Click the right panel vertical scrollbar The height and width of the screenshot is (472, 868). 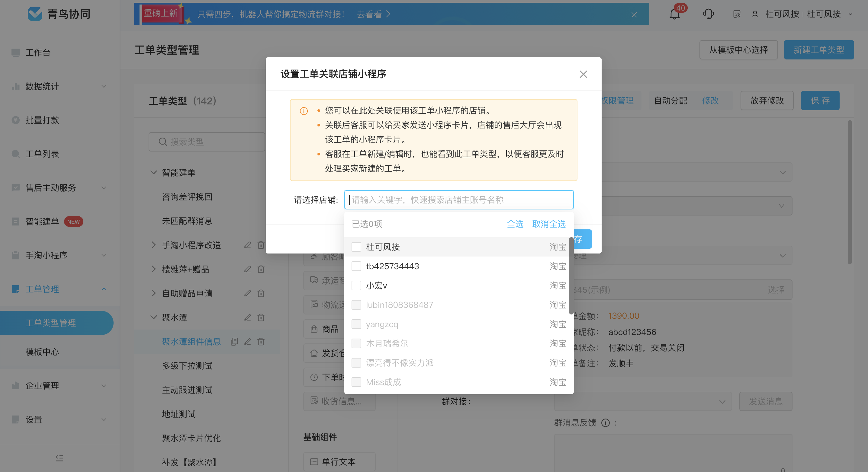point(850,192)
